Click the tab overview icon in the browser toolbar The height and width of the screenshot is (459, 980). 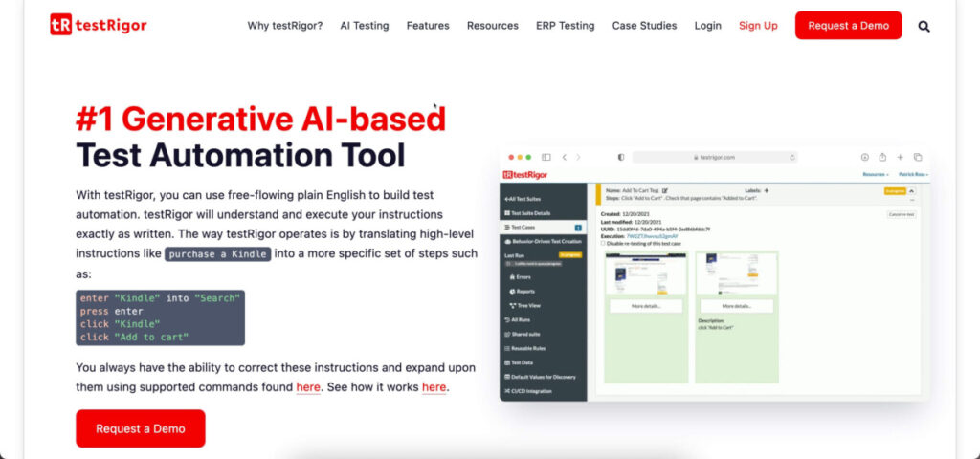pos(918,158)
